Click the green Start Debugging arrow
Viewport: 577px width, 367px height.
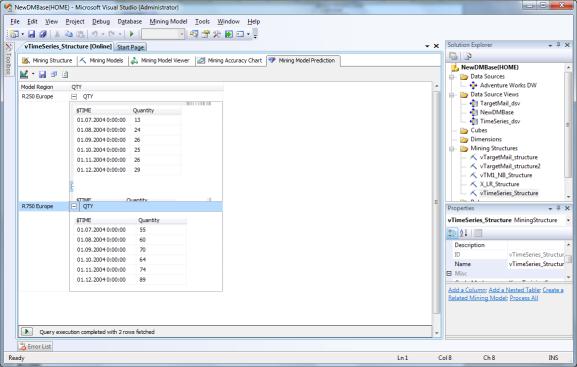pos(132,34)
